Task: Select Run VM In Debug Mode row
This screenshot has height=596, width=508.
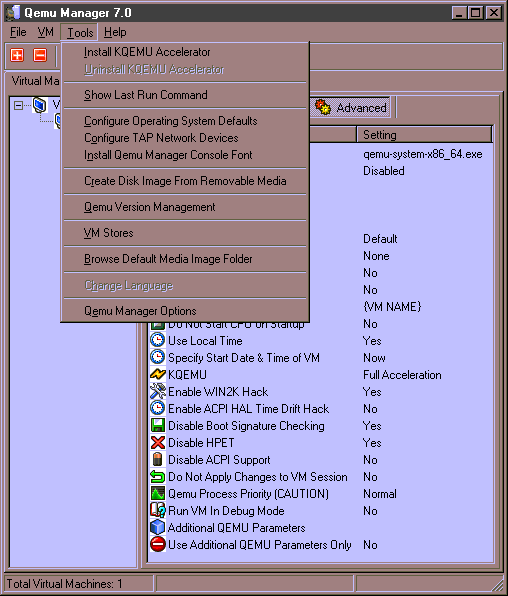Action: click(x=321, y=510)
